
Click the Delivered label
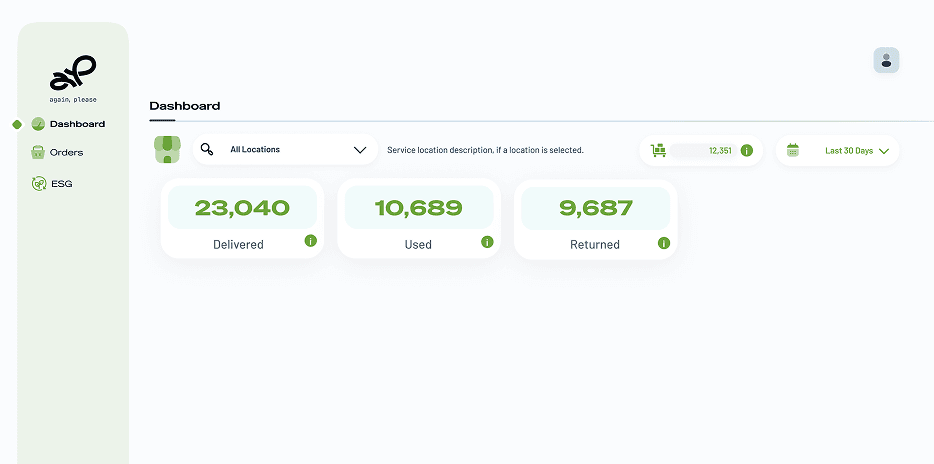click(238, 245)
